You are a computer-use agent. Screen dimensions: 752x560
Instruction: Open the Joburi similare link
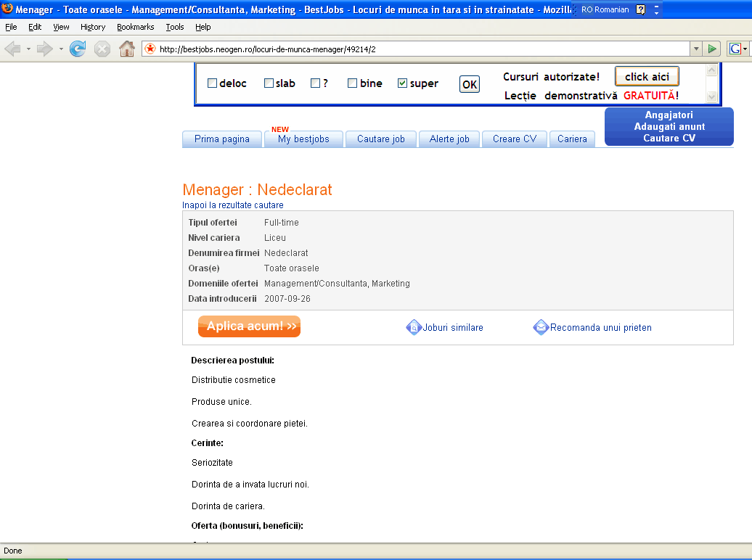[x=453, y=327]
